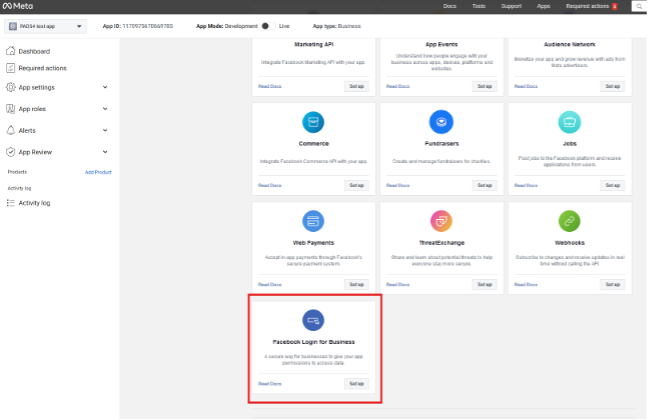Open Read Docs for Commerce

[x=269, y=186]
